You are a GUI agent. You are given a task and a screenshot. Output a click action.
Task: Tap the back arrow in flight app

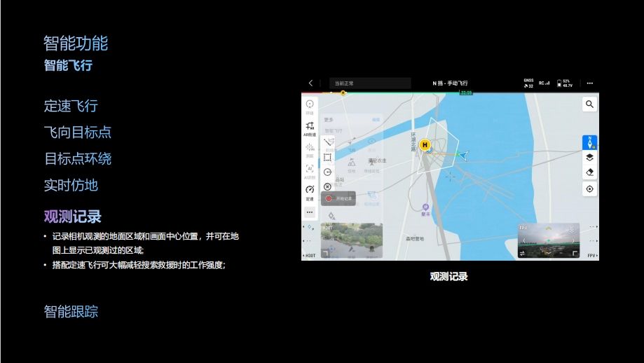click(x=311, y=83)
